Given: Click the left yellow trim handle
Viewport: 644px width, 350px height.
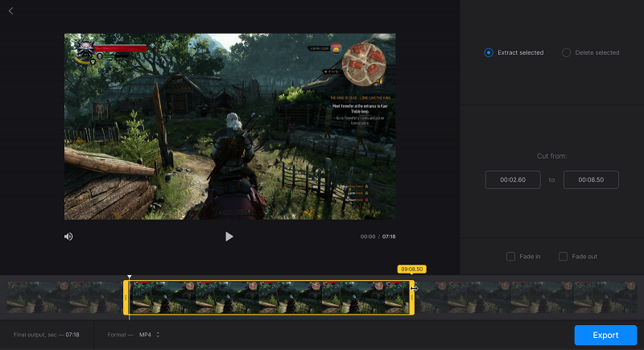Looking at the screenshot, I should [x=126, y=298].
